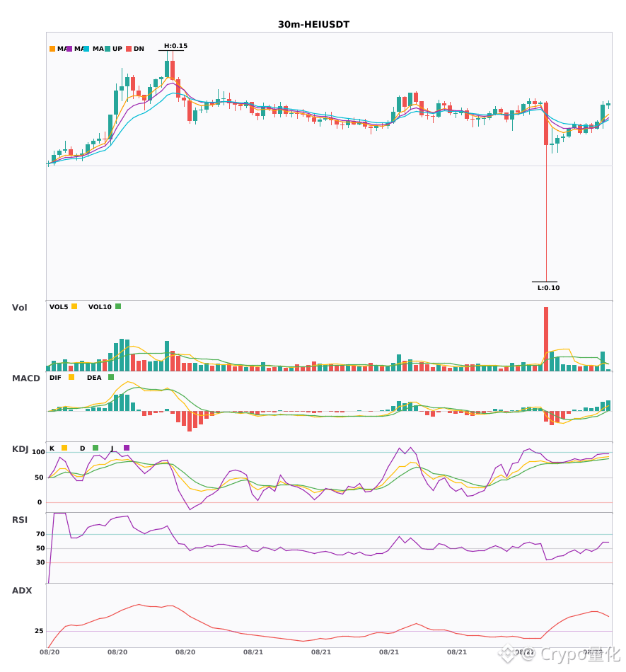Screen dimensions: 626x672
Task: Click the yellow VOL5 legend swatch
Action: click(x=74, y=306)
